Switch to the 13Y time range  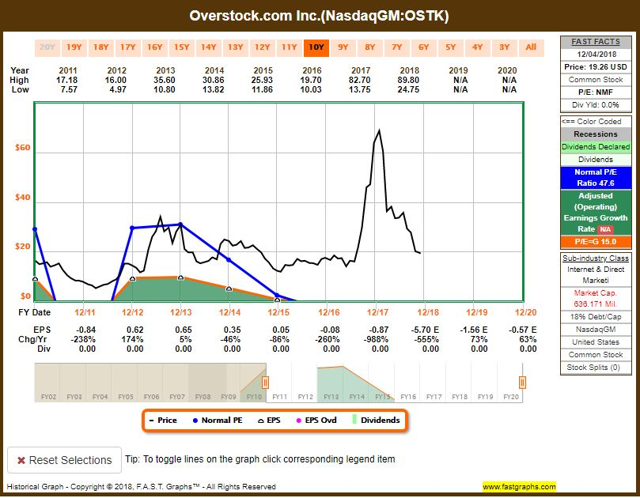point(236,47)
